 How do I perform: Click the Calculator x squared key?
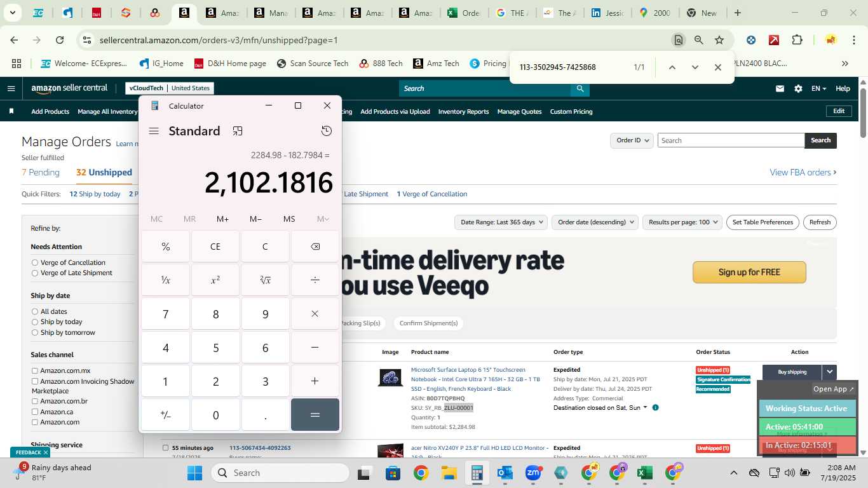click(215, 280)
